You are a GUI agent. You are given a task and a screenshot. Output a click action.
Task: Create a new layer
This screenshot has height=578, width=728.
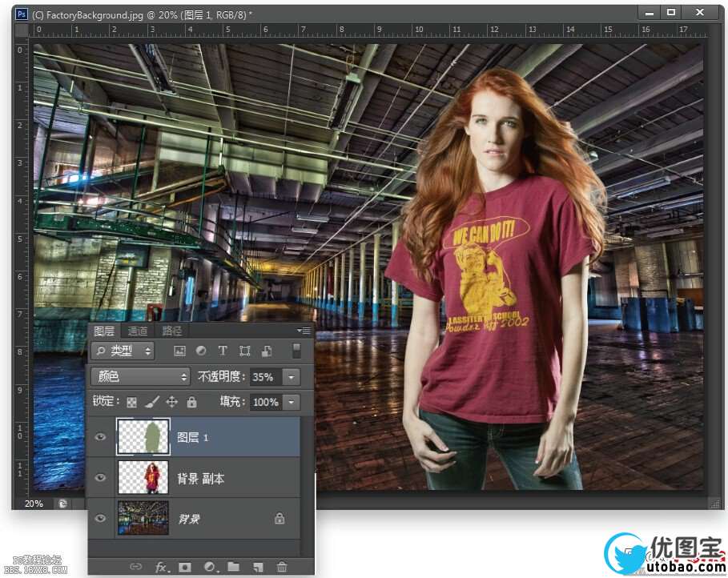tap(258, 567)
